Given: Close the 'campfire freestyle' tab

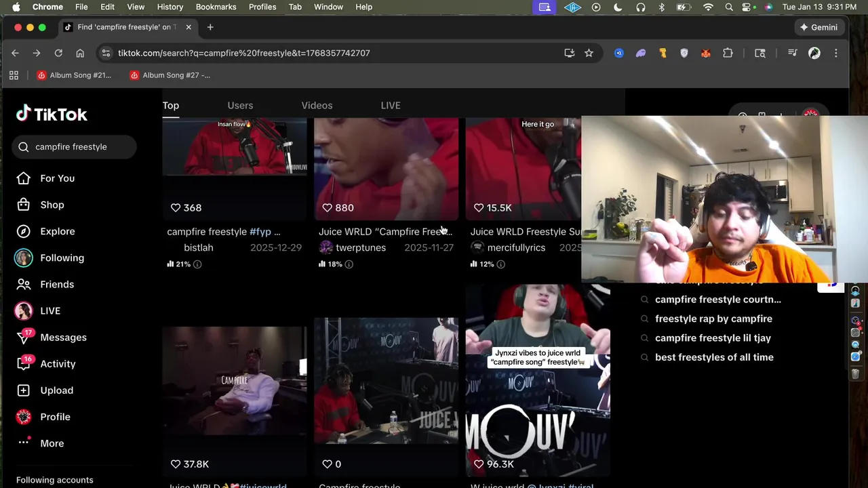Looking at the screenshot, I should tap(189, 27).
